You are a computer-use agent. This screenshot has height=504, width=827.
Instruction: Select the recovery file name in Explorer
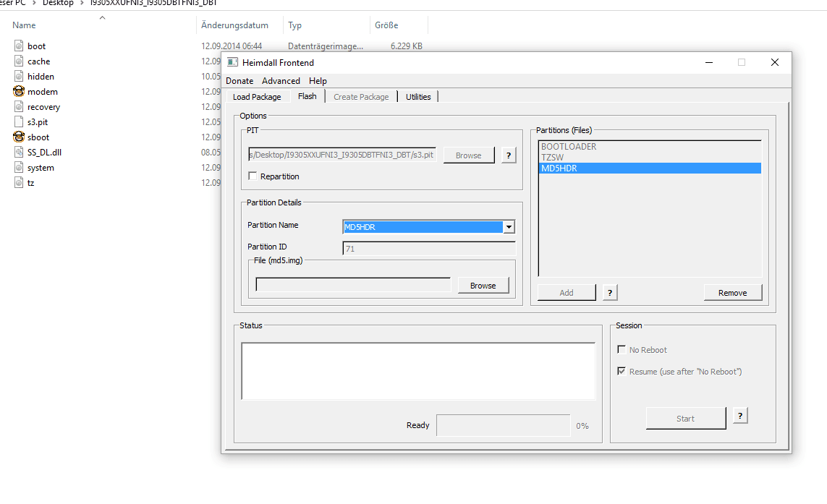[44, 107]
